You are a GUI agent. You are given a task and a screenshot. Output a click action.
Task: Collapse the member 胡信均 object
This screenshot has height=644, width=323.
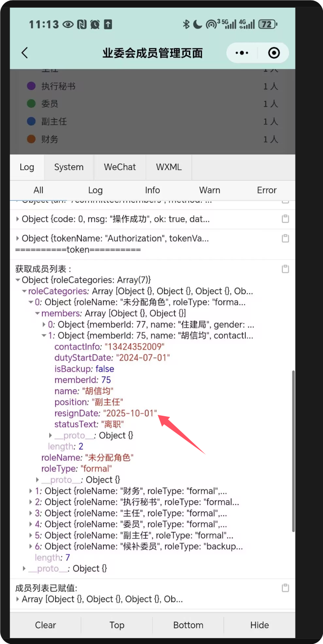click(44, 336)
